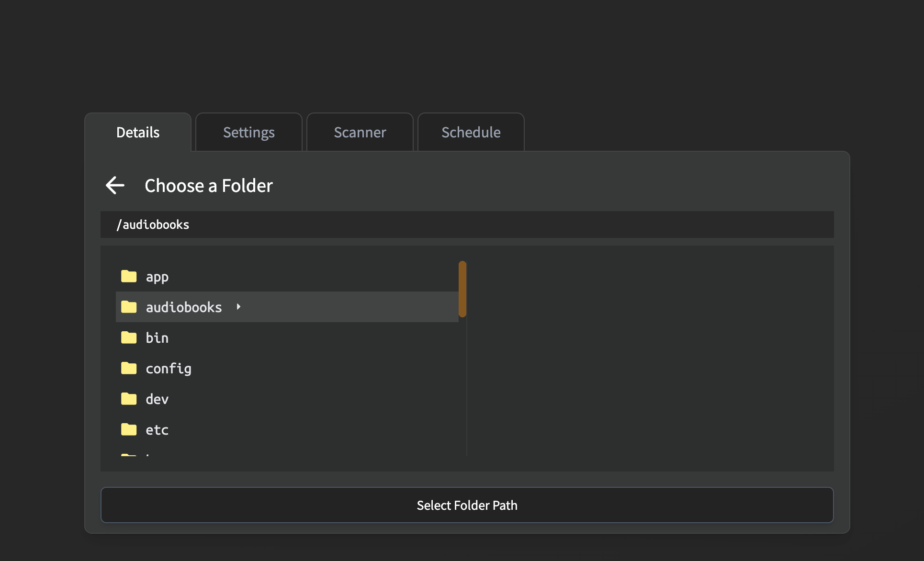Image resolution: width=924 pixels, height=561 pixels.
Task: Select the etc folder name
Action: click(x=157, y=430)
